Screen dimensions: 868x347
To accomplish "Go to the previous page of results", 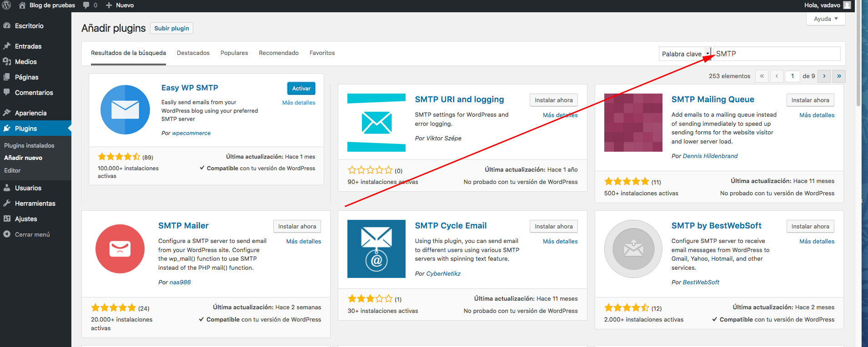I will (777, 76).
